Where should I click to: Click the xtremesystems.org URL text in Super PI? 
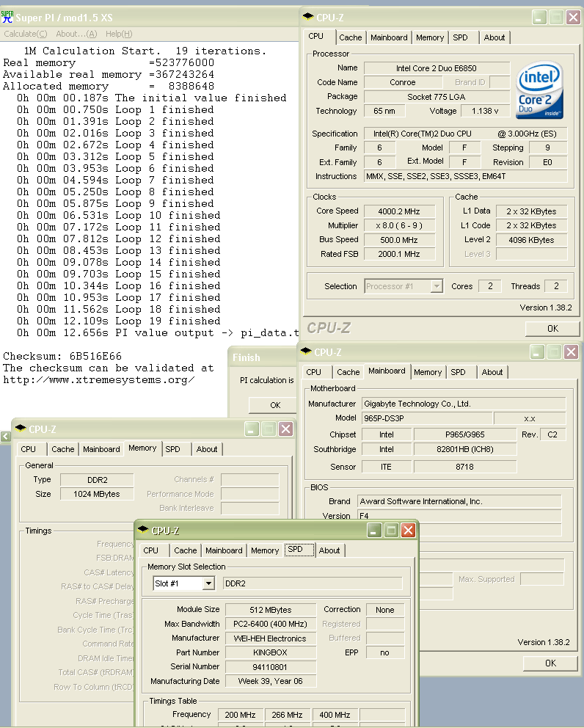point(99,380)
